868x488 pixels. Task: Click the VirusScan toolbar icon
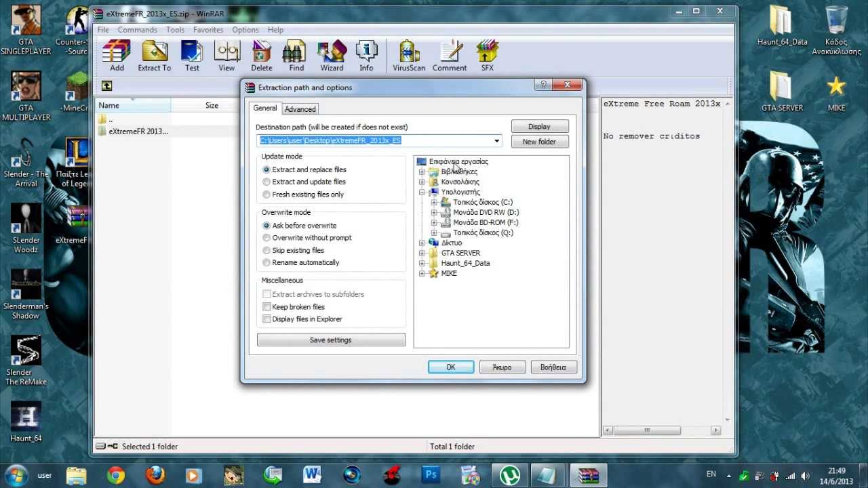pos(409,56)
